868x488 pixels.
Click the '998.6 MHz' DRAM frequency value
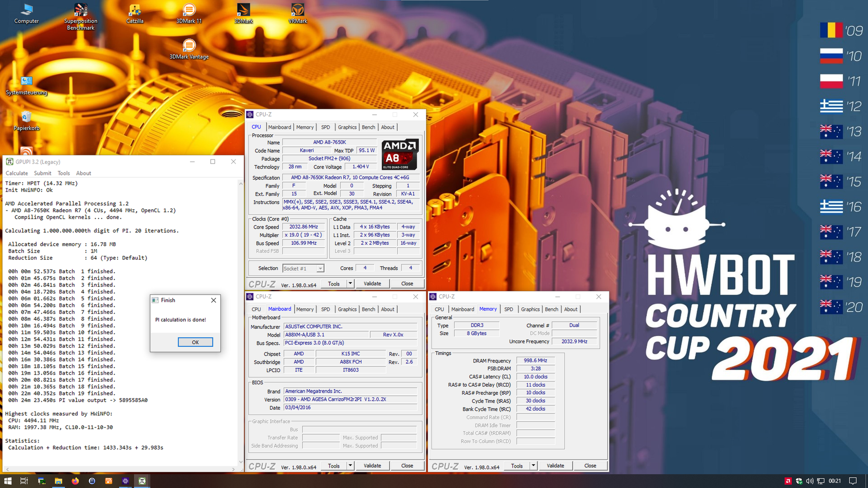pyautogui.click(x=535, y=361)
